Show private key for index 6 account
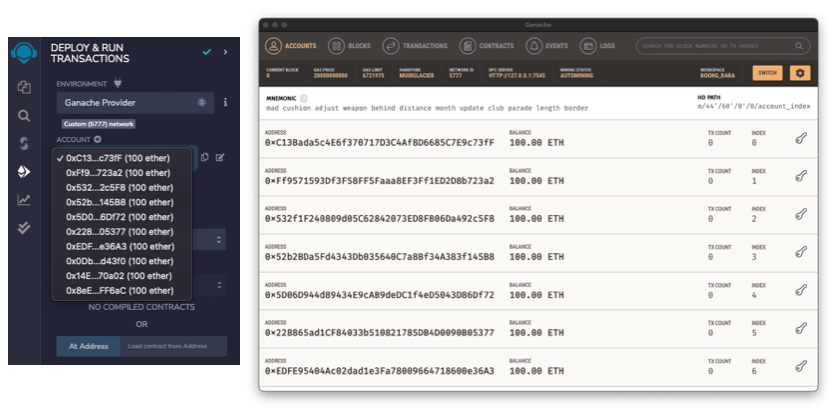Image resolution: width=833 pixels, height=413 pixels. pyautogui.click(x=801, y=366)
